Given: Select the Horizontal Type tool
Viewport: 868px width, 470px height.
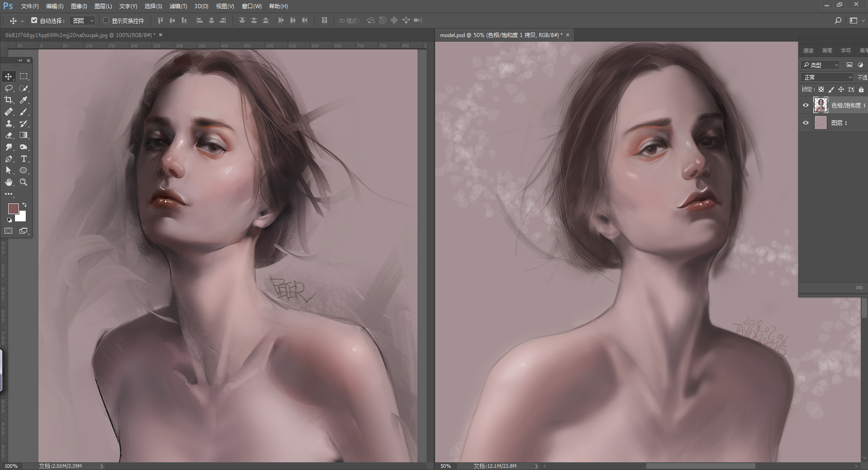Looking at the screenshot, I should [24, 159].
